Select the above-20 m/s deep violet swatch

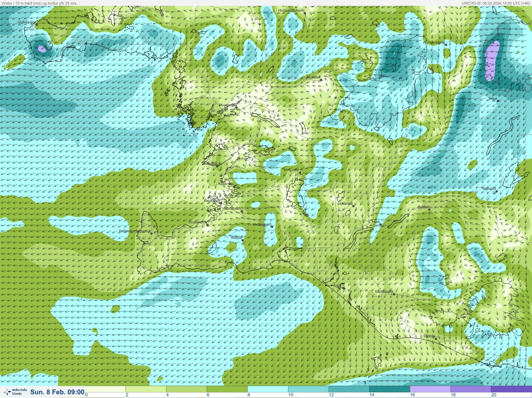[x=512, y=389]
